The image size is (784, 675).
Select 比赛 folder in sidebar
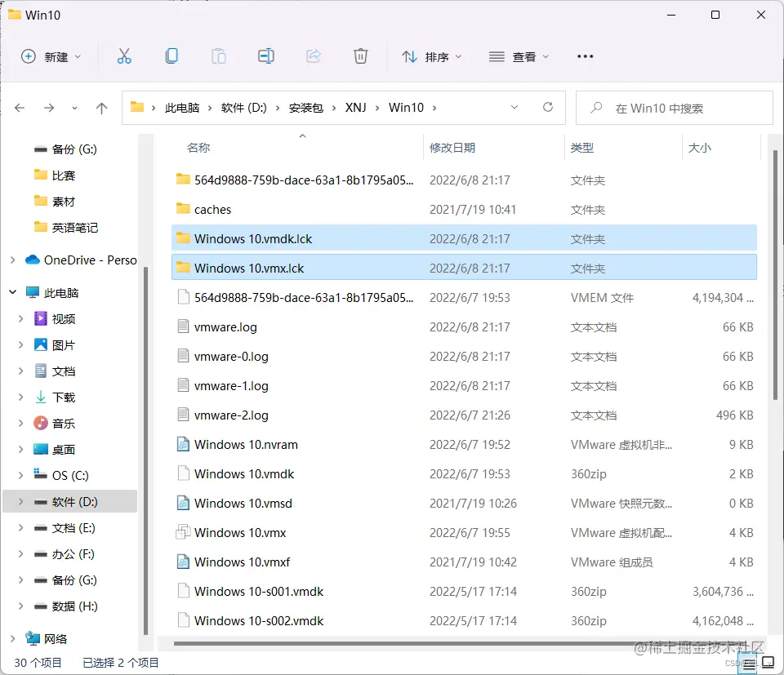(x=63, y=175)
